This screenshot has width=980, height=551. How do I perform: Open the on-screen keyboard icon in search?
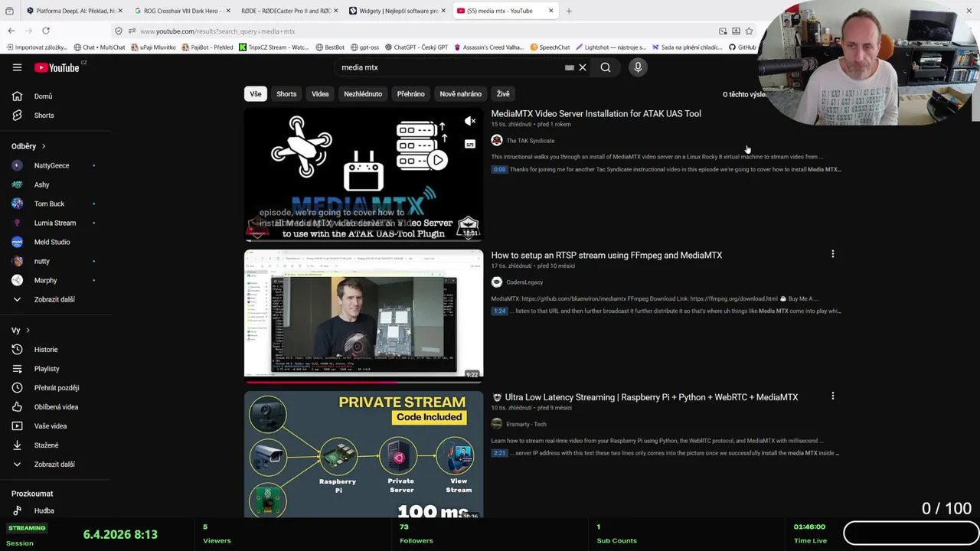pyautogui.click(x=570, y=67)
